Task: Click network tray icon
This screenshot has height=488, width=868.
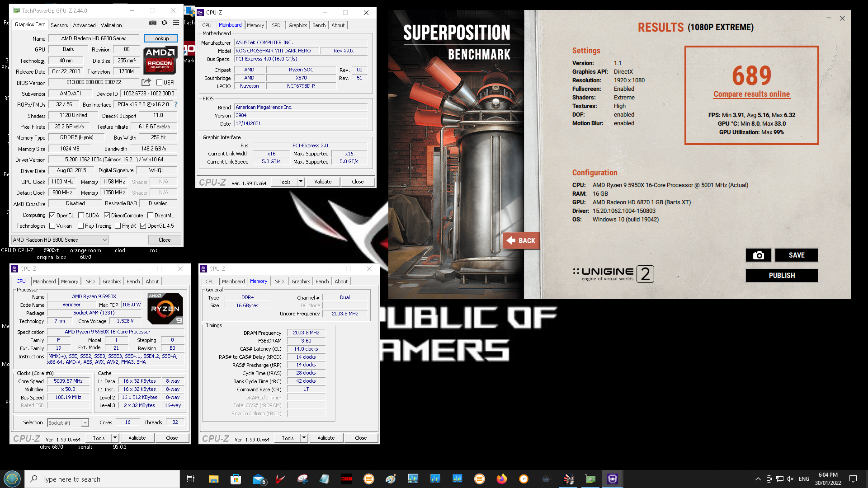Action: coord(779,479)
